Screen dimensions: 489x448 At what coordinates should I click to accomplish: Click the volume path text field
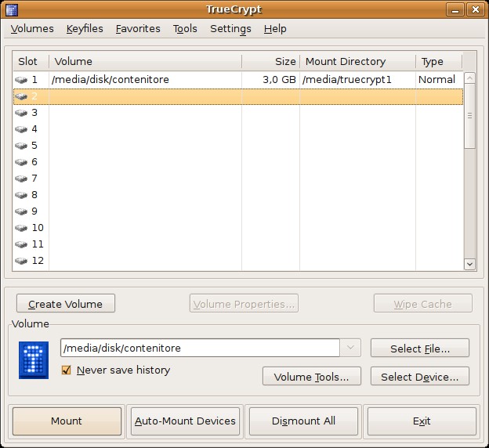click(199, 348)
